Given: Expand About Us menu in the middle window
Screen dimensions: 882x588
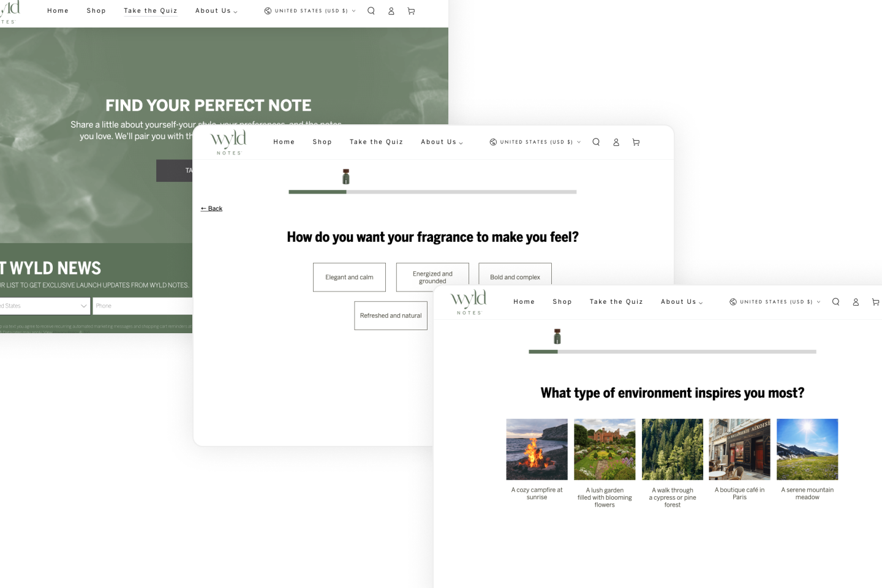Looking at the screenshot, I should (x=442, y=142).
